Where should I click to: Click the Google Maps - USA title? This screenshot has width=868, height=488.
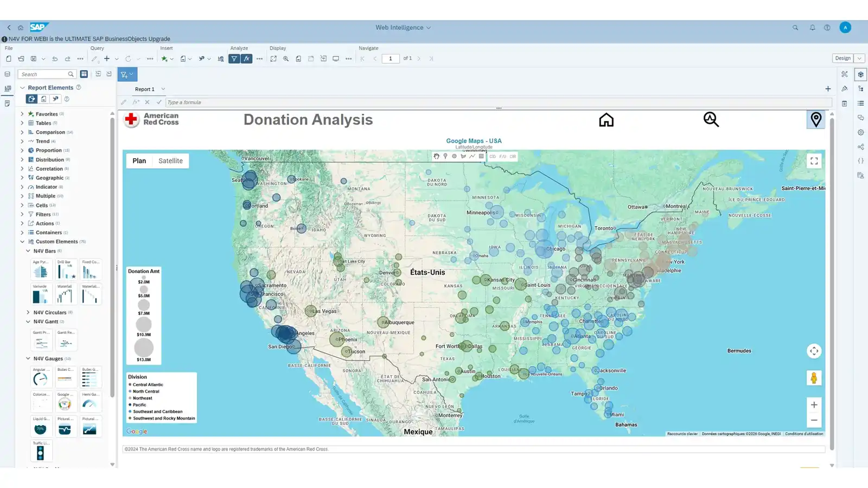point(474,141)
